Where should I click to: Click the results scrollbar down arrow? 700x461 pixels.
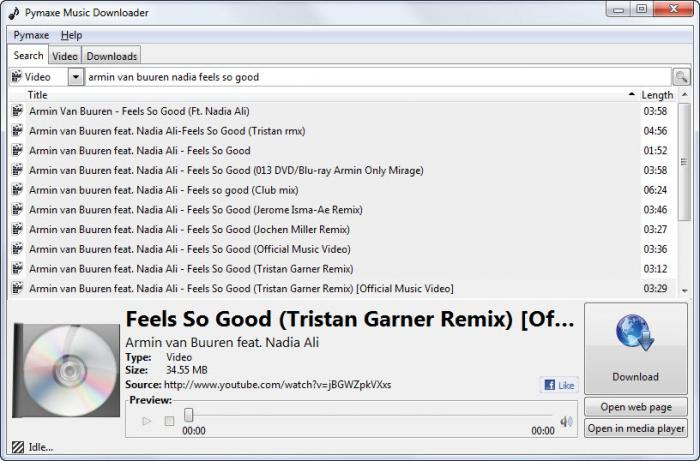[684, 291]
